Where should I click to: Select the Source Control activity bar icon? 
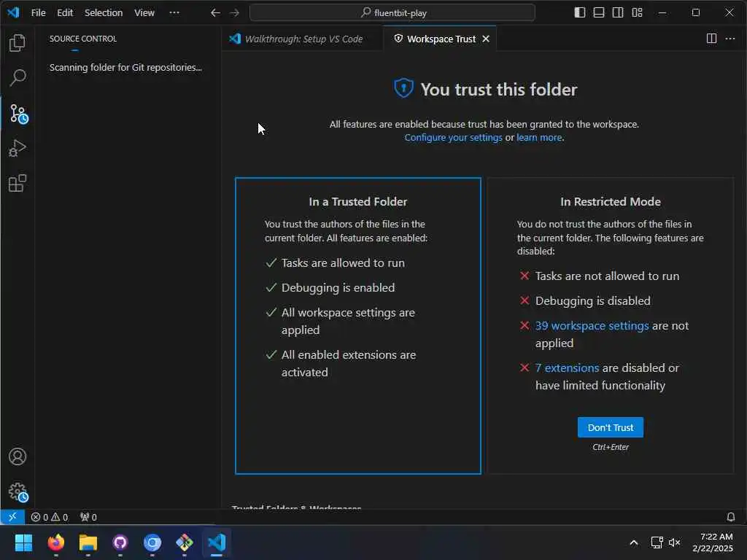pos(18,114)
